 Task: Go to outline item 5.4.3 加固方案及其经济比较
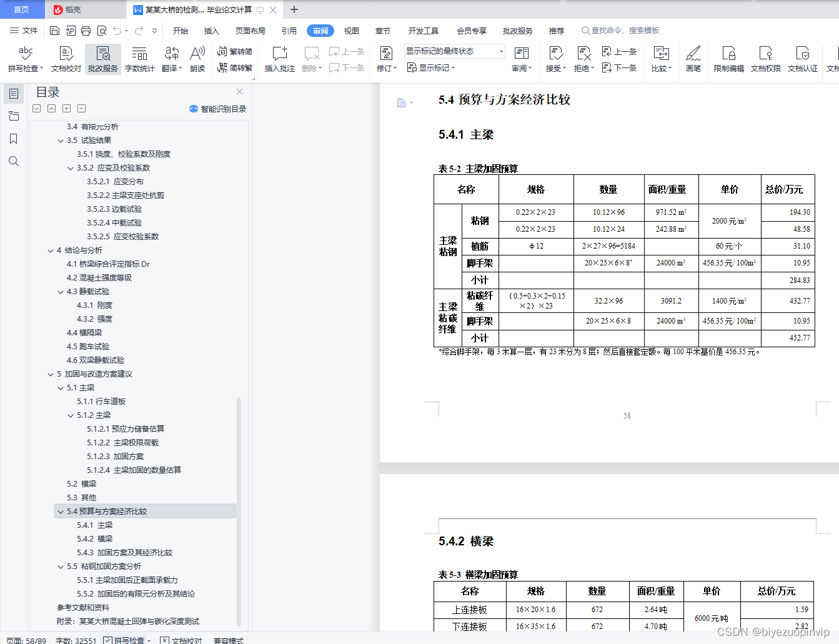(124, 553)
